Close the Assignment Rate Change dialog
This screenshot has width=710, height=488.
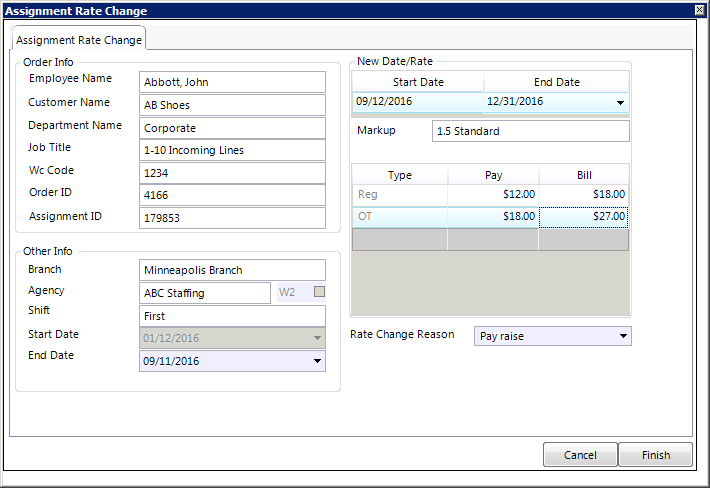click(699, 10)
